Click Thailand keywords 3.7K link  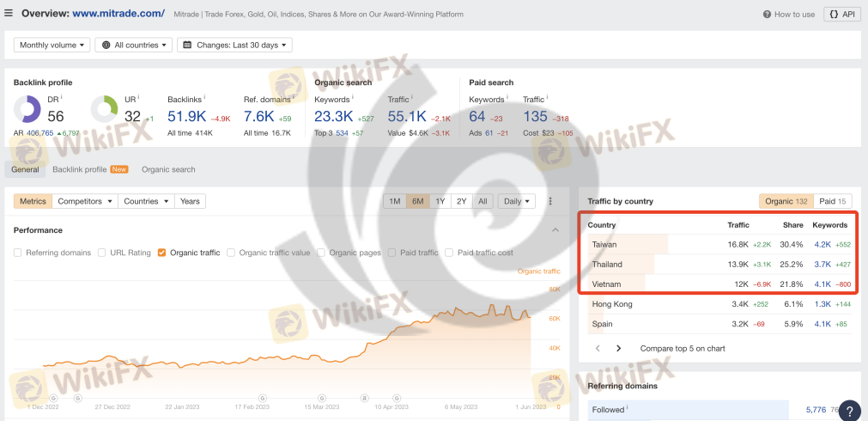coord(822,265)
